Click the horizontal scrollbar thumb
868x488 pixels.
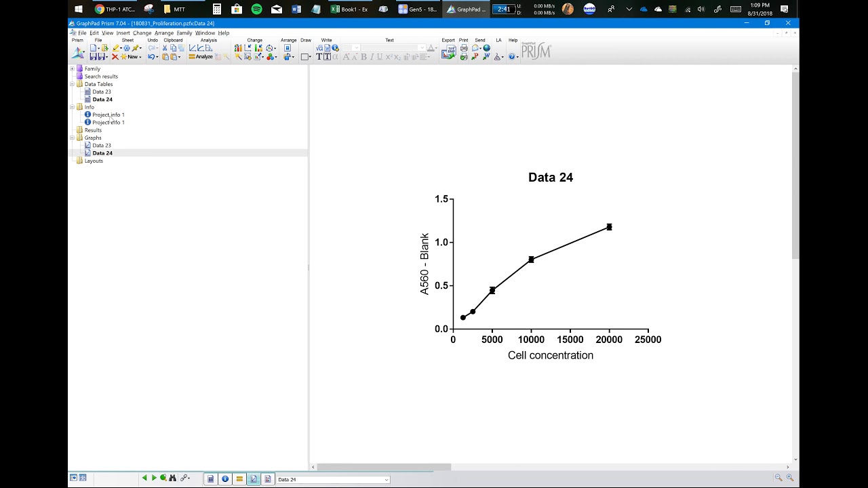click(384, 467)
